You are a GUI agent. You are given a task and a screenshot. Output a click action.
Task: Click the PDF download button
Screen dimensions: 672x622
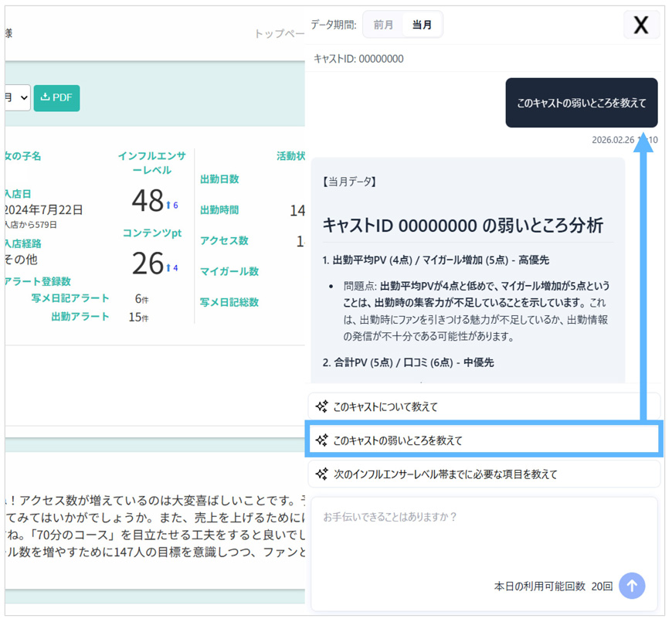56,98
